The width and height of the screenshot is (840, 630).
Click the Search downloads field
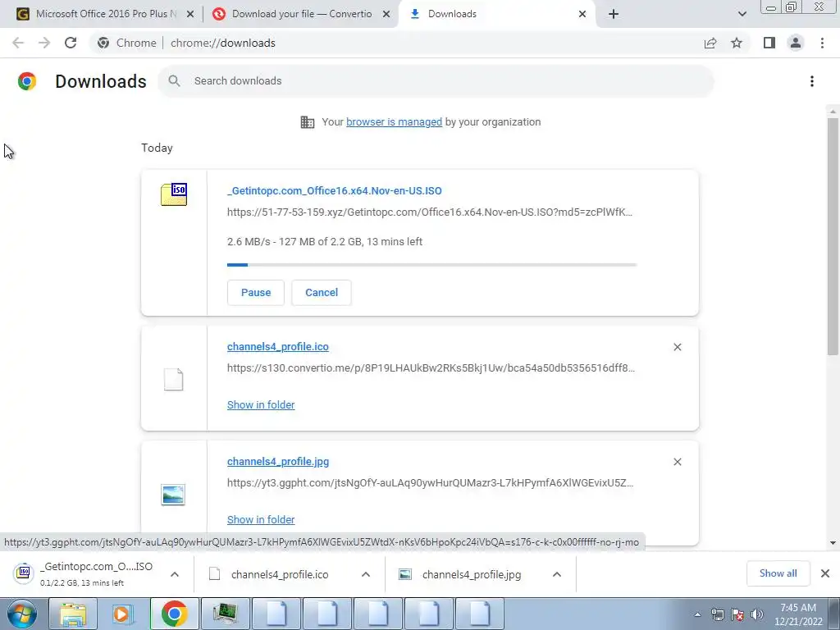click(436, 81)
